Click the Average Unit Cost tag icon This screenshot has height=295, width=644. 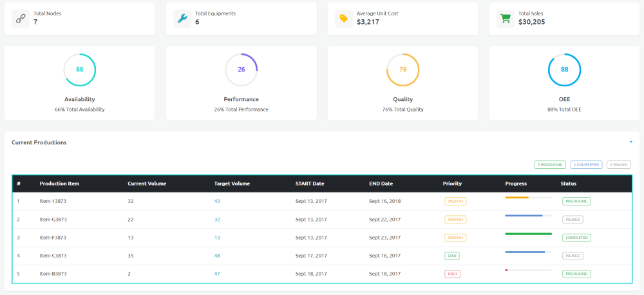click(x=344, y=19)
